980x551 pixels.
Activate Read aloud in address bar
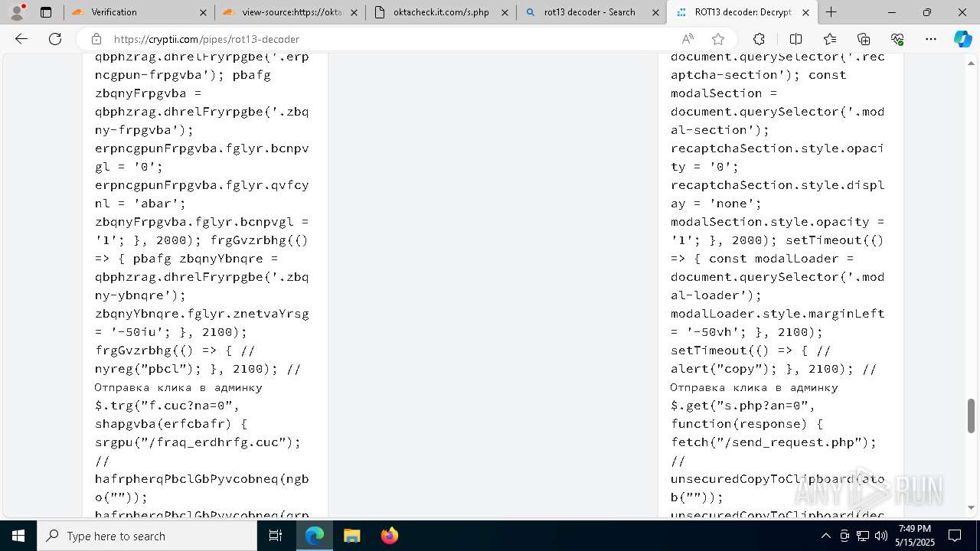click(x=688, y=39)
